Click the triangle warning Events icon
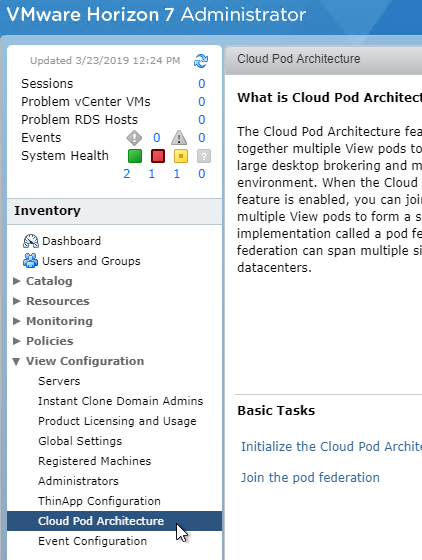Viewport: 422px width, 560px height. [179, 138]
